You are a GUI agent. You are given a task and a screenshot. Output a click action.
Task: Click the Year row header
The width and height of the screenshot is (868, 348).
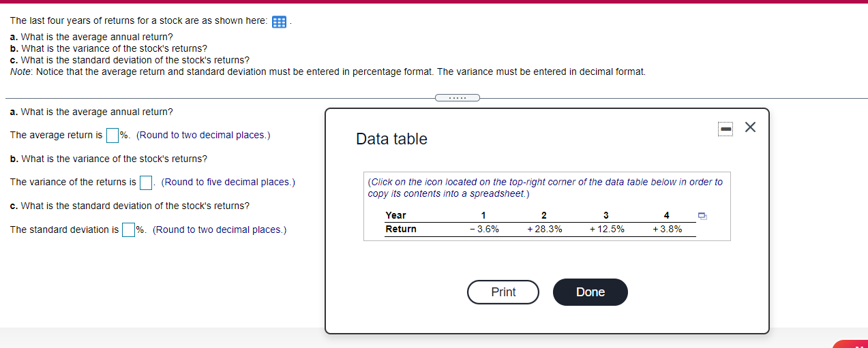395,215
